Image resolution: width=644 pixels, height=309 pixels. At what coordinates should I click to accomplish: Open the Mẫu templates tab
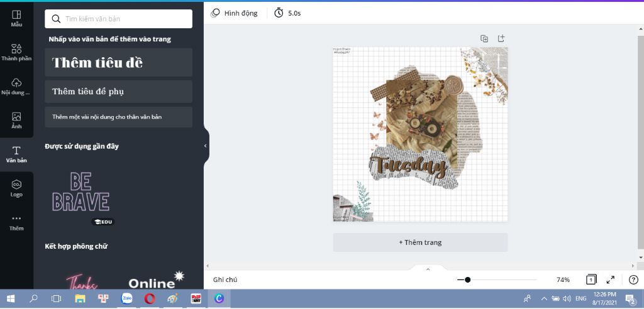(x=16, y=18)
